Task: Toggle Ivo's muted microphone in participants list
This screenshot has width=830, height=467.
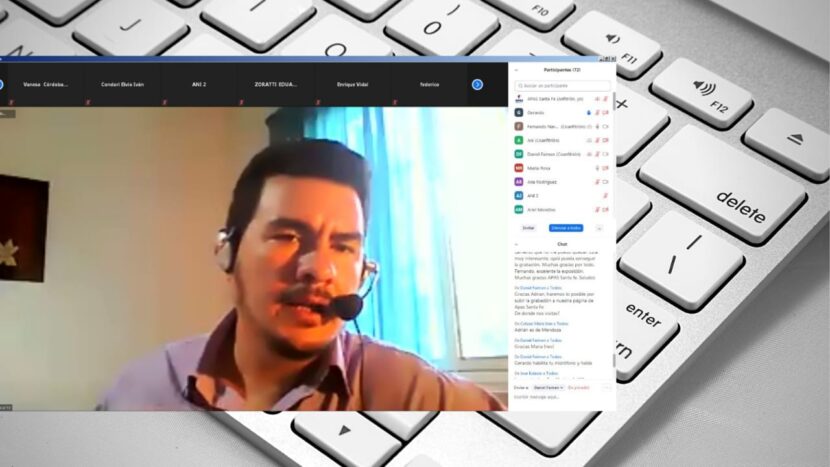Action: [x=597, y=141]
